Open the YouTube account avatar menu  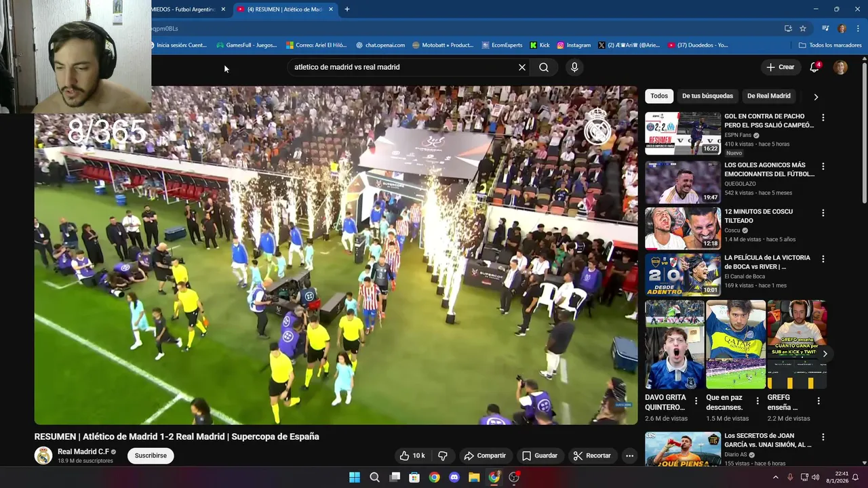pyautogui.click(x=840, y=67)
